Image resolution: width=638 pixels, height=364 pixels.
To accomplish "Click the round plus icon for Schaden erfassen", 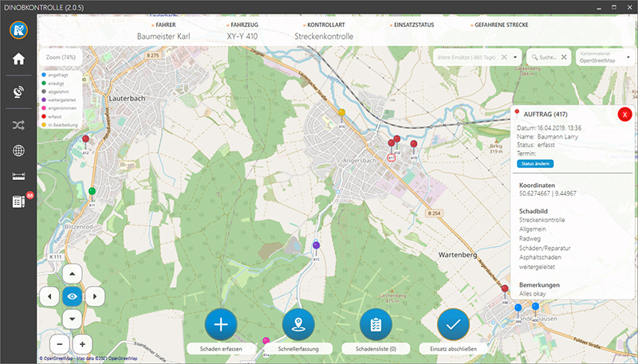I will point(222,324).
